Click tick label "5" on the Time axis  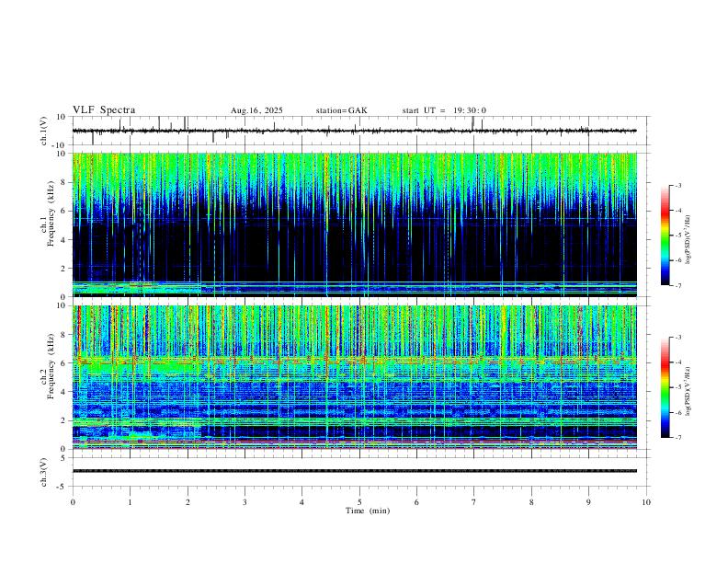point(359,502)
